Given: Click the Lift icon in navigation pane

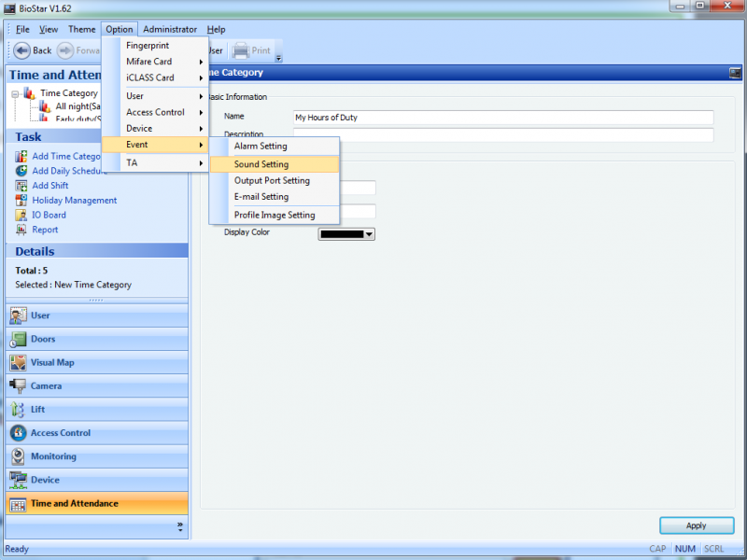Looking at the screenshot, I should coord(18,410).
